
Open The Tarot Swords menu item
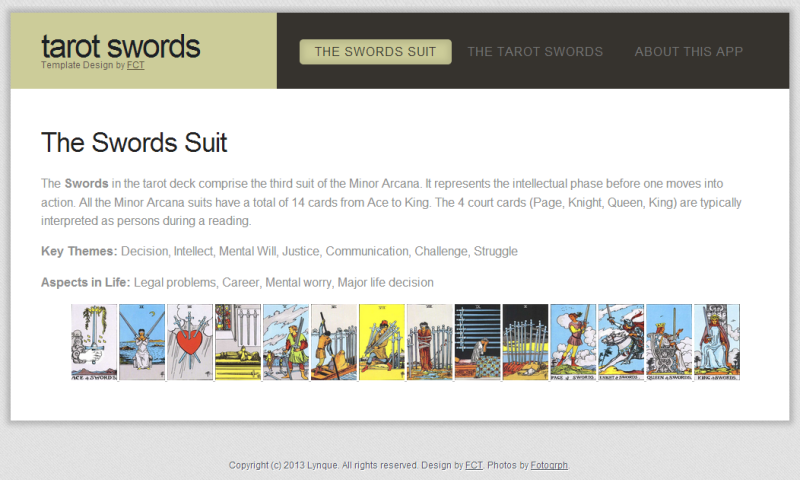coord(535,52)
